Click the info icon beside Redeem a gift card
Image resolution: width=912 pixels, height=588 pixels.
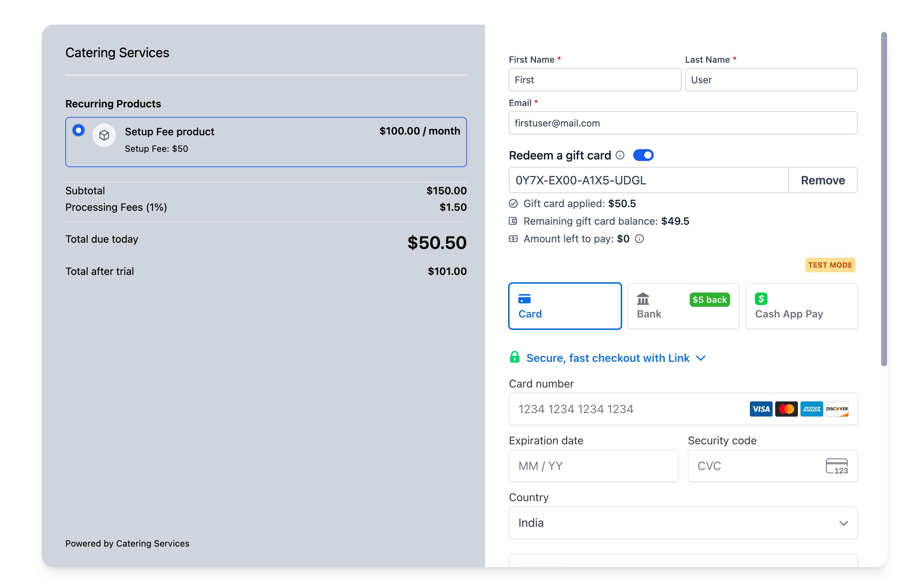click(x=620, y=155)
